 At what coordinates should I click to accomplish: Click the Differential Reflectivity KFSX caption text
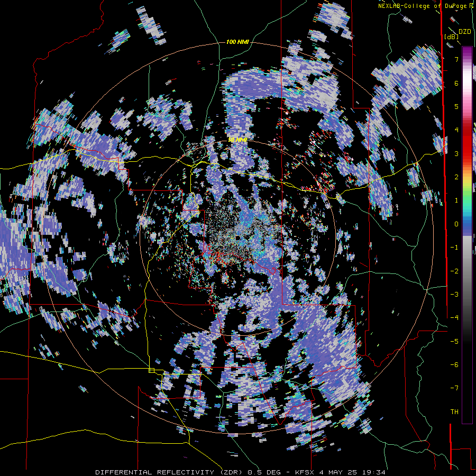tap(241, 472)
